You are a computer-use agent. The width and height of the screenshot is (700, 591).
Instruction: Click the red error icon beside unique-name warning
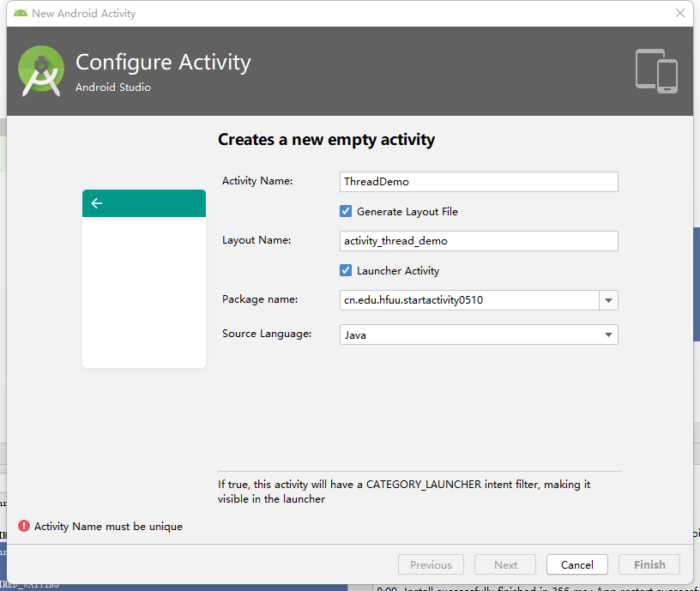(24, 527)
